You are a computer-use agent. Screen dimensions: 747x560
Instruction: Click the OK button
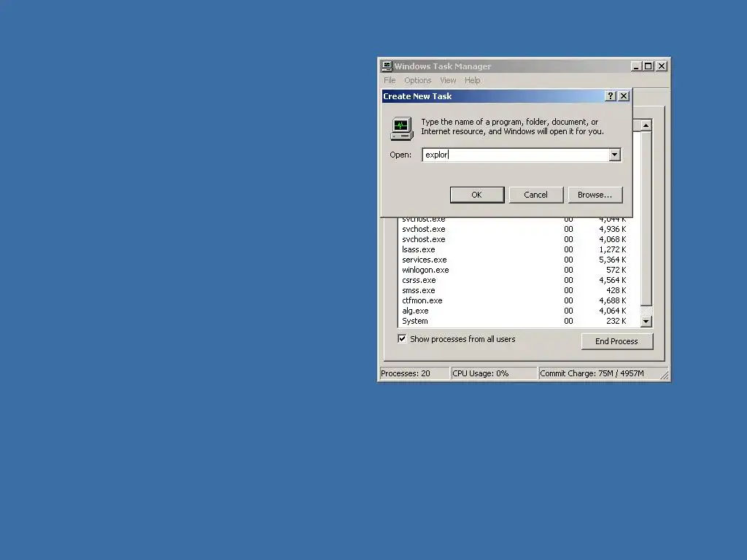coord(477,195)
